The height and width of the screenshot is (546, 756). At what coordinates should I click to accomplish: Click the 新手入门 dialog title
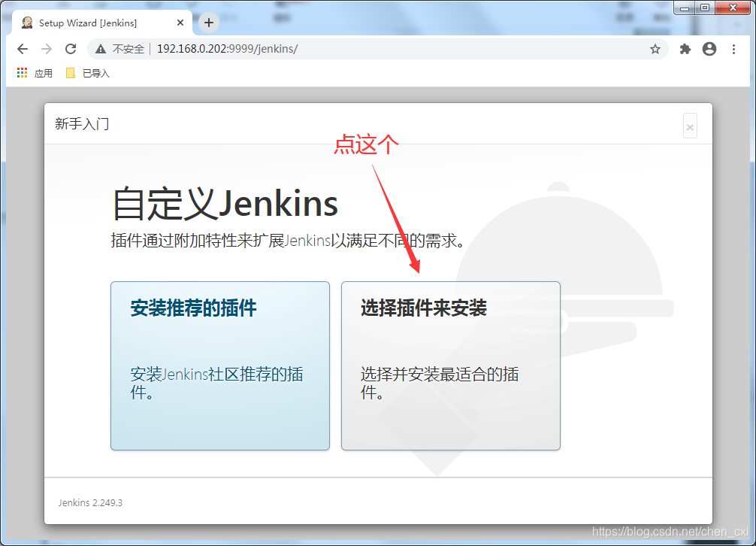pos(82,124)
